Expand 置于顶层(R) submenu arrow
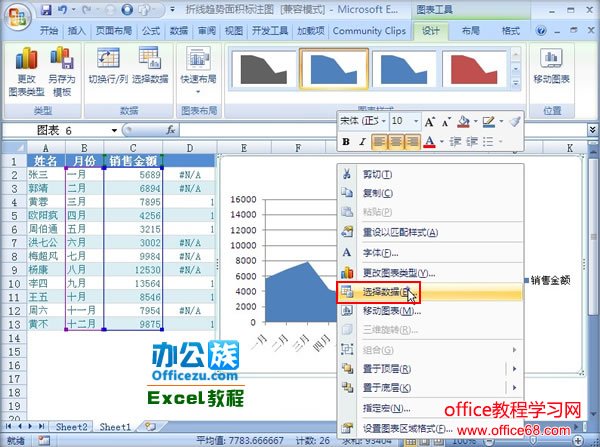Viewport: 600px width, 447px height. pyautogui.click(x=514, y=369)
